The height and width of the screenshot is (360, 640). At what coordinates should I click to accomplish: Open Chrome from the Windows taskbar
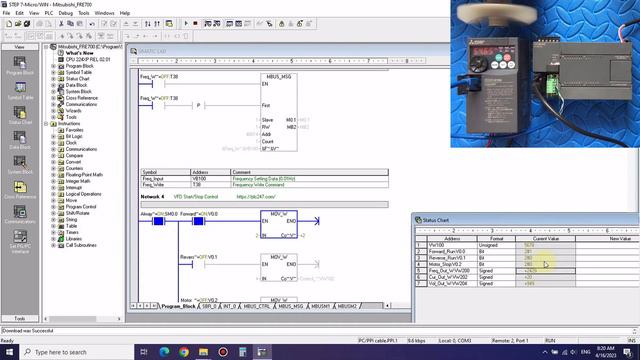pyautogui.click(x=184, y=352)
